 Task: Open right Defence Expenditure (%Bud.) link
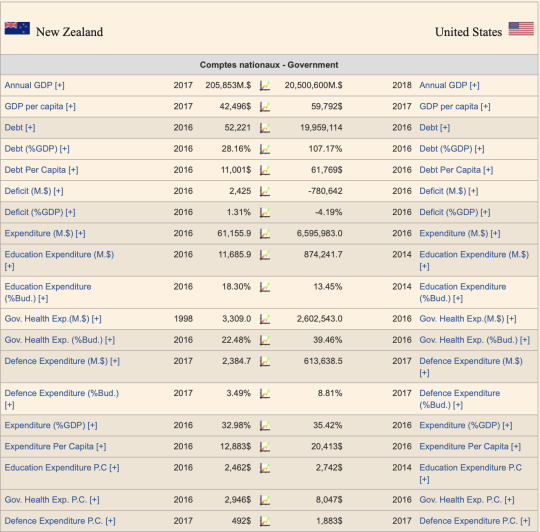click(x=460, y=399)
